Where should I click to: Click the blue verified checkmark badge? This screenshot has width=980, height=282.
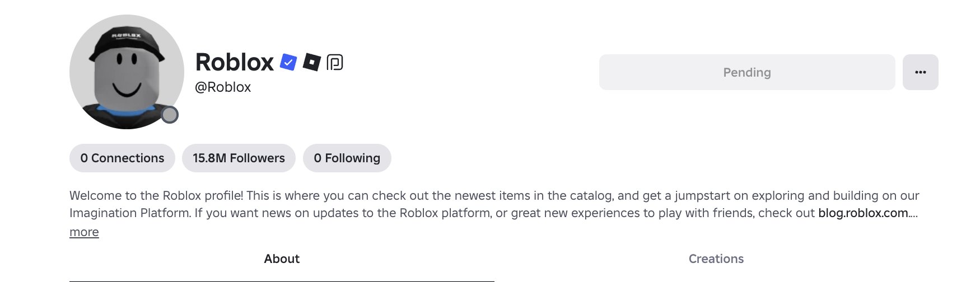point(288,62)
